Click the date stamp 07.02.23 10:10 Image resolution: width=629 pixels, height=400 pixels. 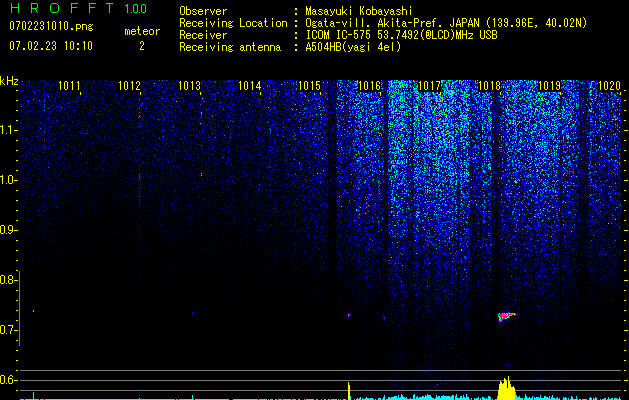click(x=51, y=46)
